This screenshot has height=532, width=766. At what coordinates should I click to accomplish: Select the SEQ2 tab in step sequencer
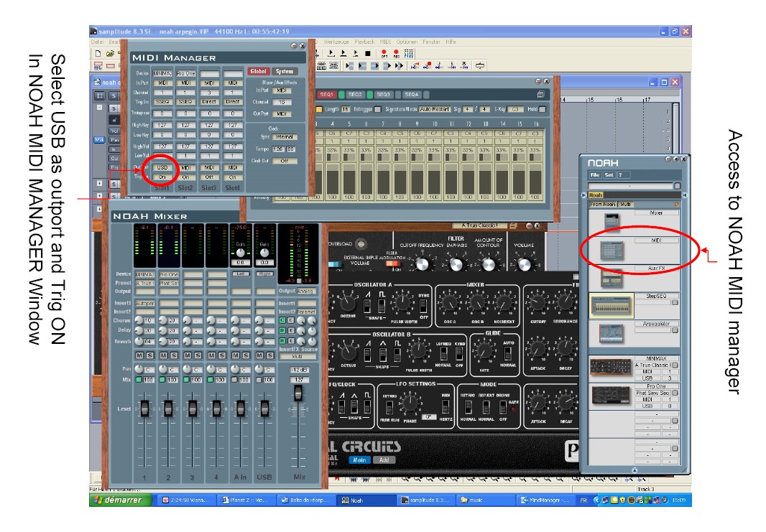point(355,94)
